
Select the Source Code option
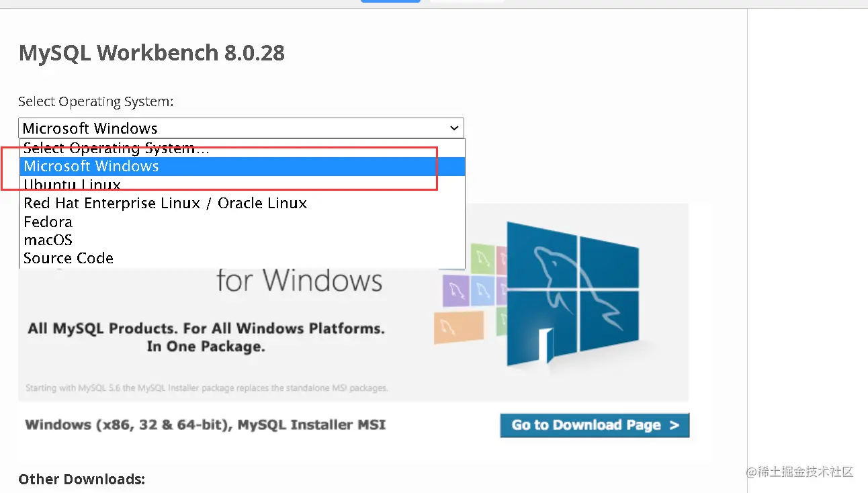pos(243,258)
